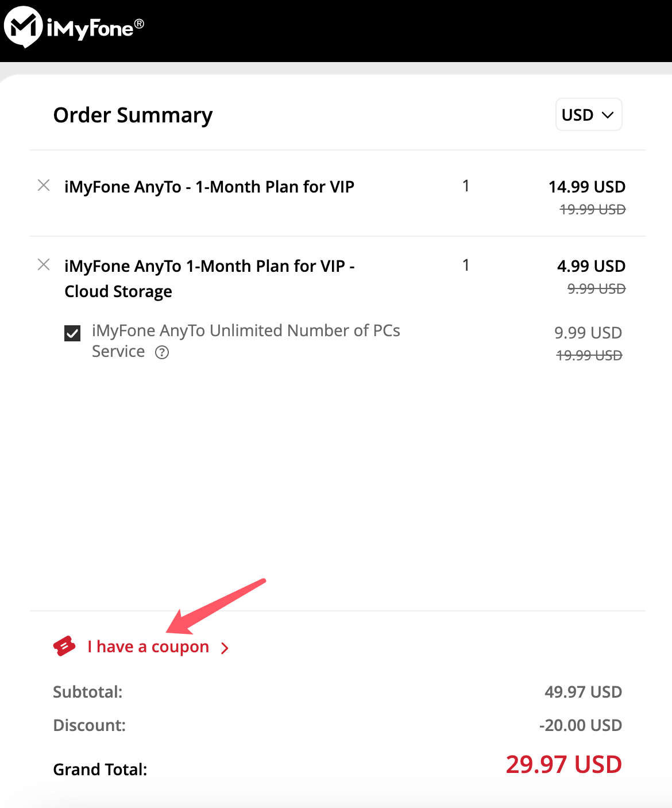Viewport: 672px width, 808px height.
Task: Click the chevron on the currency selector
Action: pos(608,116)
